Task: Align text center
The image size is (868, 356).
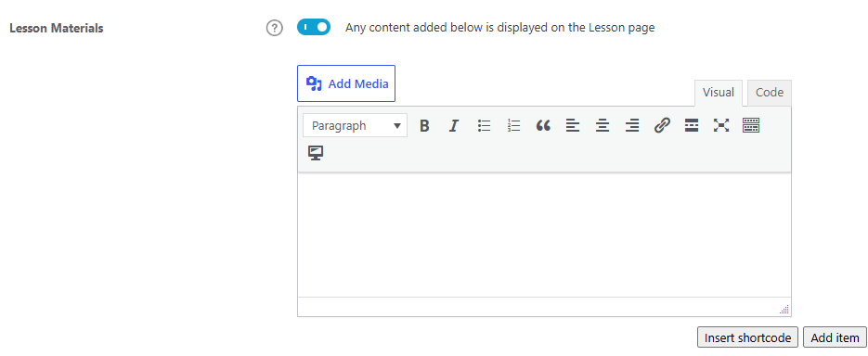Action: click(602, 125)
